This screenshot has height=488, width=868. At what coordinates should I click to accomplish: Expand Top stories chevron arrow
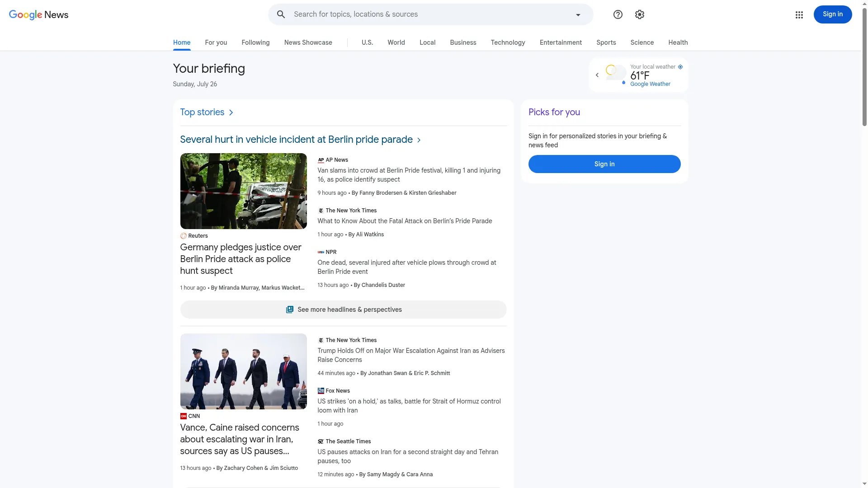pos(231,113)
